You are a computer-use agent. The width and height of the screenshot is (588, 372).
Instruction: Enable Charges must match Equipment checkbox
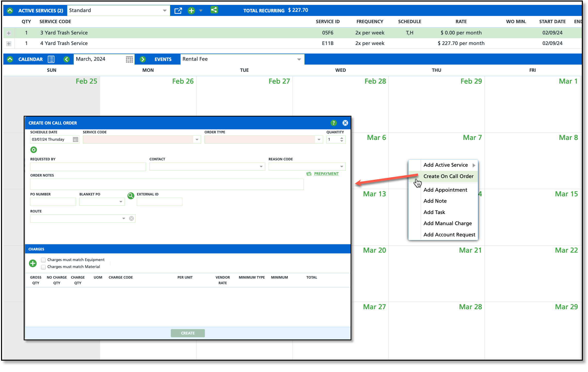click(x=43, y=260)
